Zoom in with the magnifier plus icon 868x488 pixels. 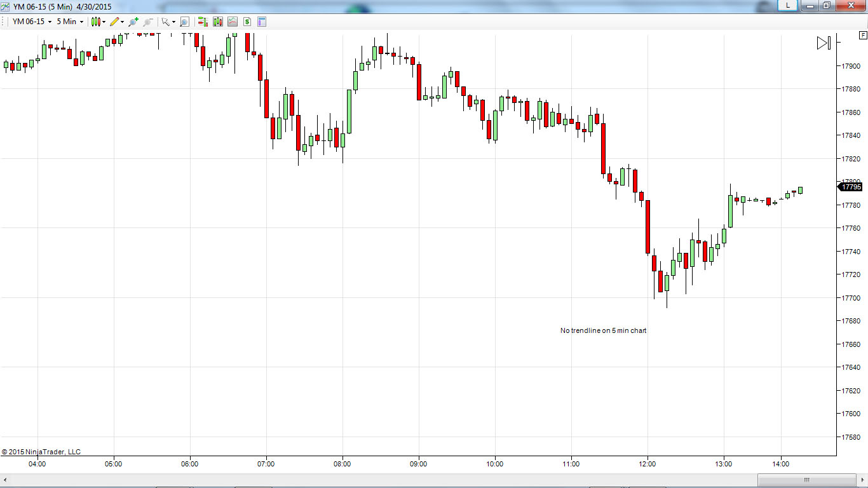point(133,22)
